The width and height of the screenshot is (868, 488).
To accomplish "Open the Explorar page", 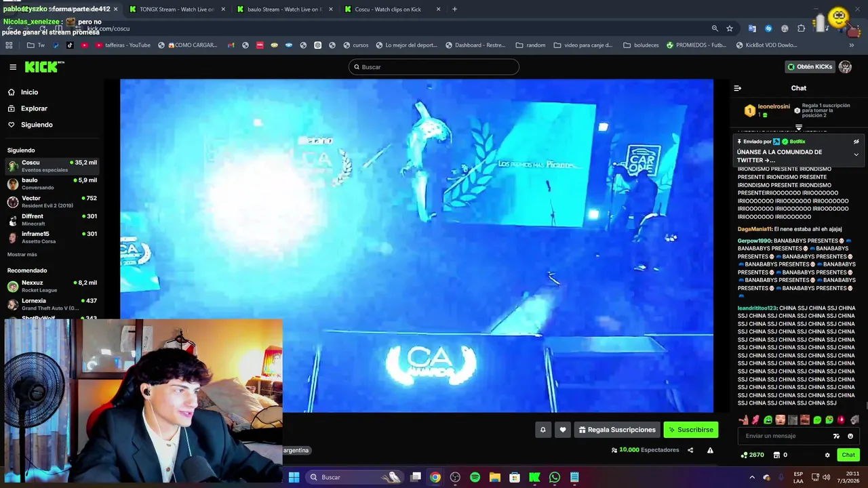I will (34, 108).
